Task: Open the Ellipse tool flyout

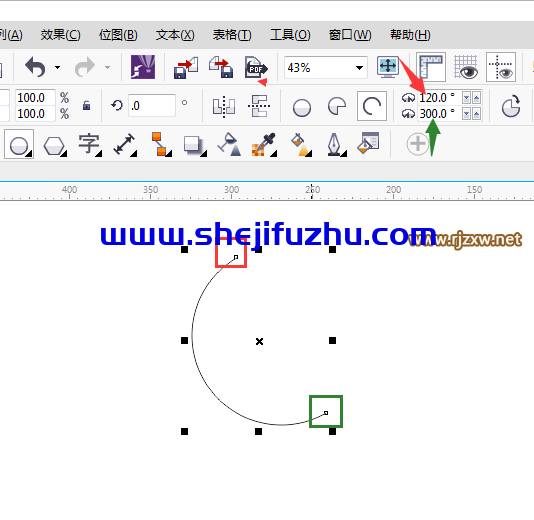Action: pyautogui.click(x=19, y=144)
